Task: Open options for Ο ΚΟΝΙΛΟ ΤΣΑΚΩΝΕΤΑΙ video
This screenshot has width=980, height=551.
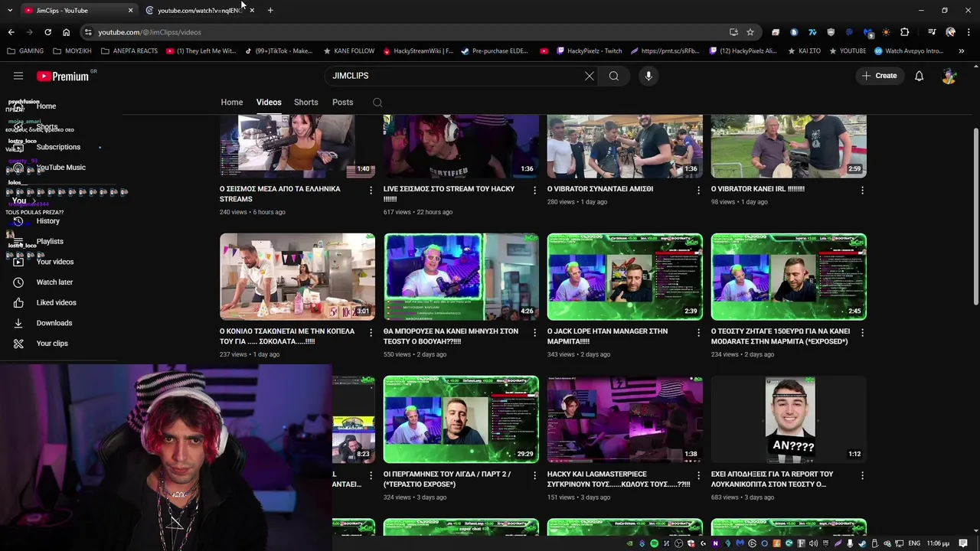Action: (x=371, y=333)
